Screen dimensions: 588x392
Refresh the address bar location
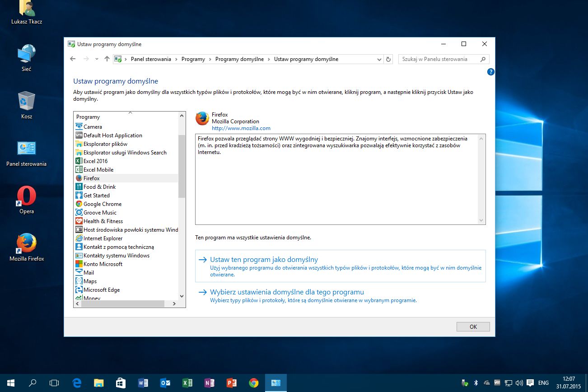388,59
